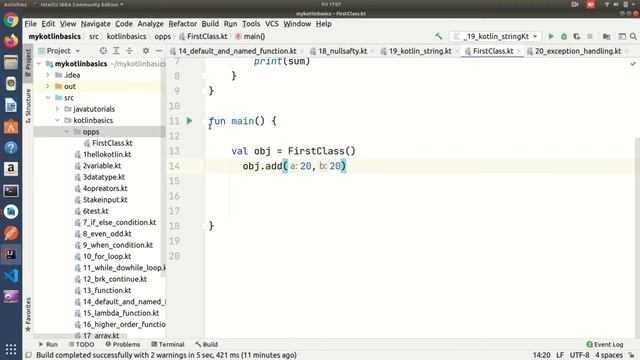Open Terminal from the dock
Image resolution: width=640 pixels, height=360 pixels.
pyautogui.click(x=11, y=191)
